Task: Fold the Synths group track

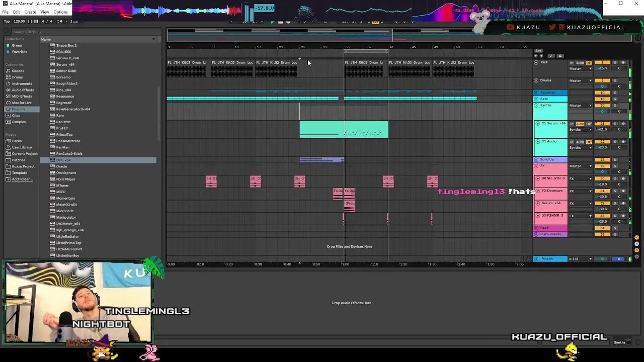Action: (536, 106)
